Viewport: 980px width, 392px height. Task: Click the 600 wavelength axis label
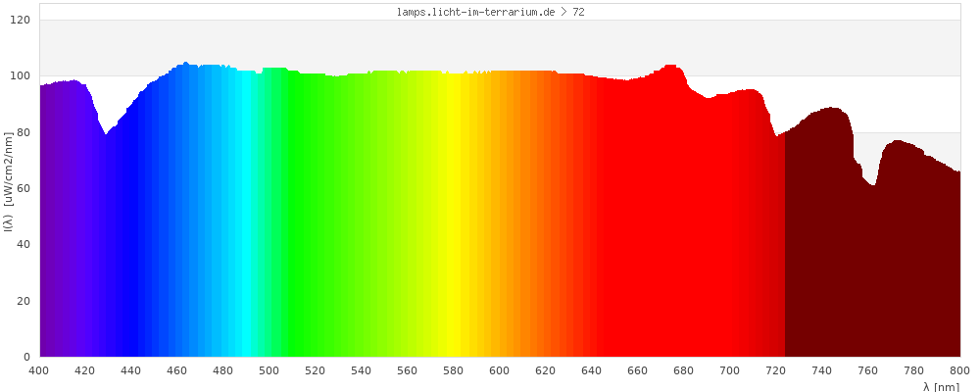tap(500, 370)
